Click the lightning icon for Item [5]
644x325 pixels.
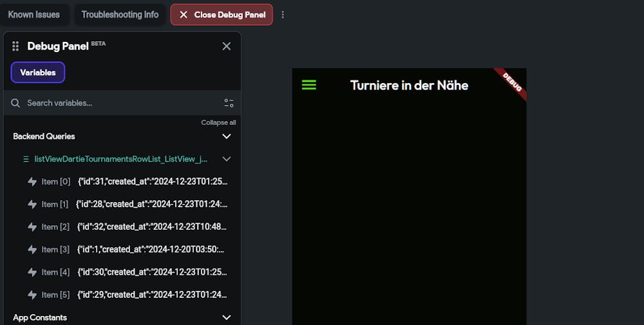click(32, 294)
